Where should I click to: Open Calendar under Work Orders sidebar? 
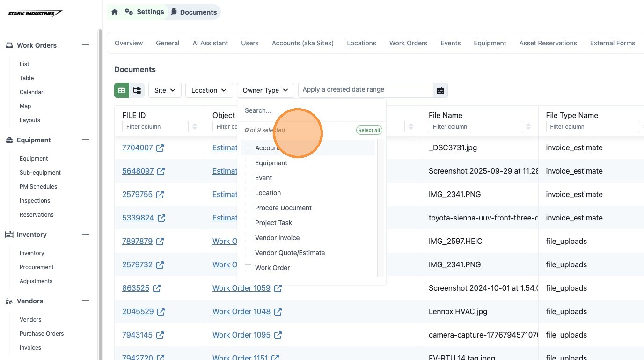pos(31,92)
